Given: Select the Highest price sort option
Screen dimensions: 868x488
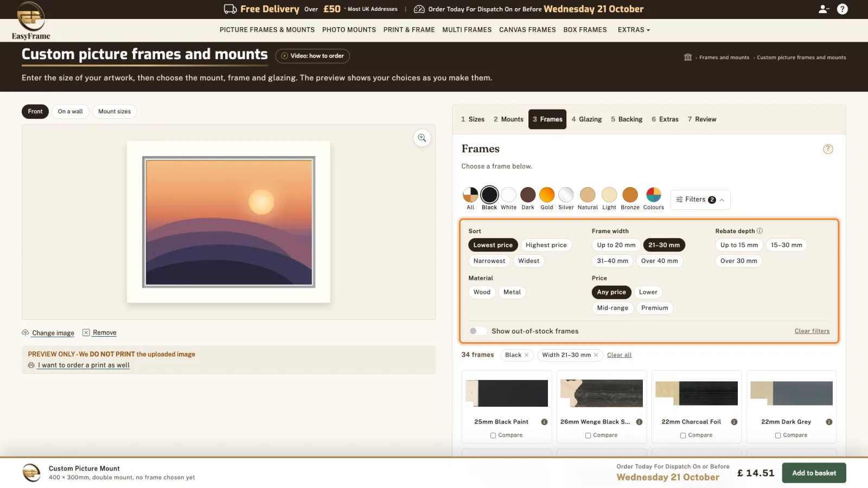Looking at the screenshot, I should (x=546, y=245).
